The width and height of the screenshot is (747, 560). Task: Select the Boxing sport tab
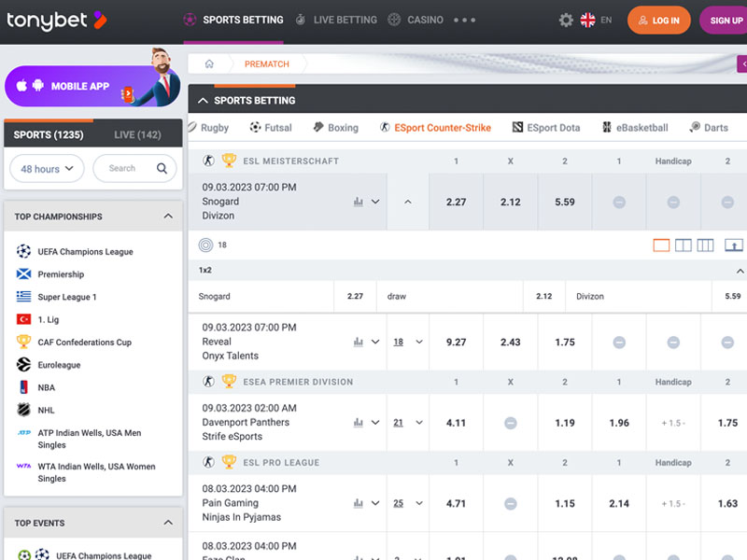click(x=335, y=128)
